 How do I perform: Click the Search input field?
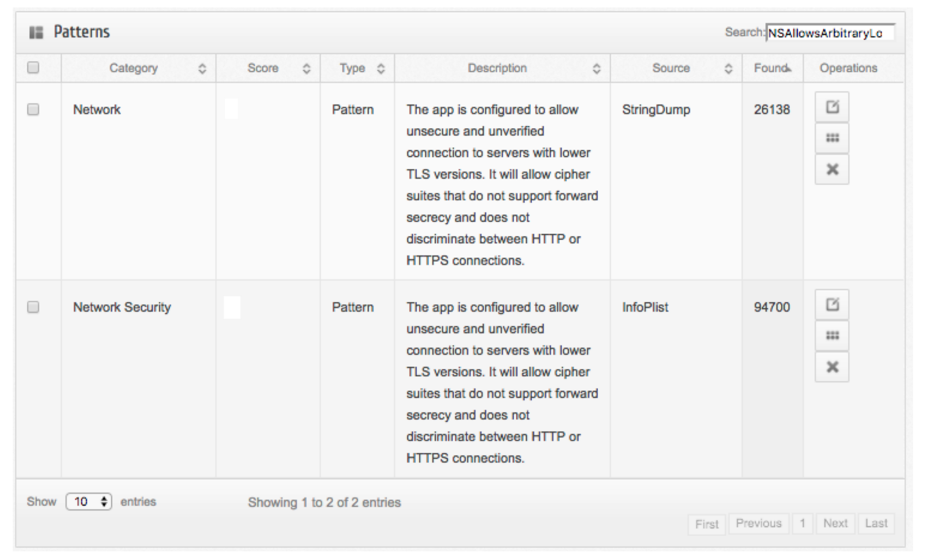click(x=830, y=33)
